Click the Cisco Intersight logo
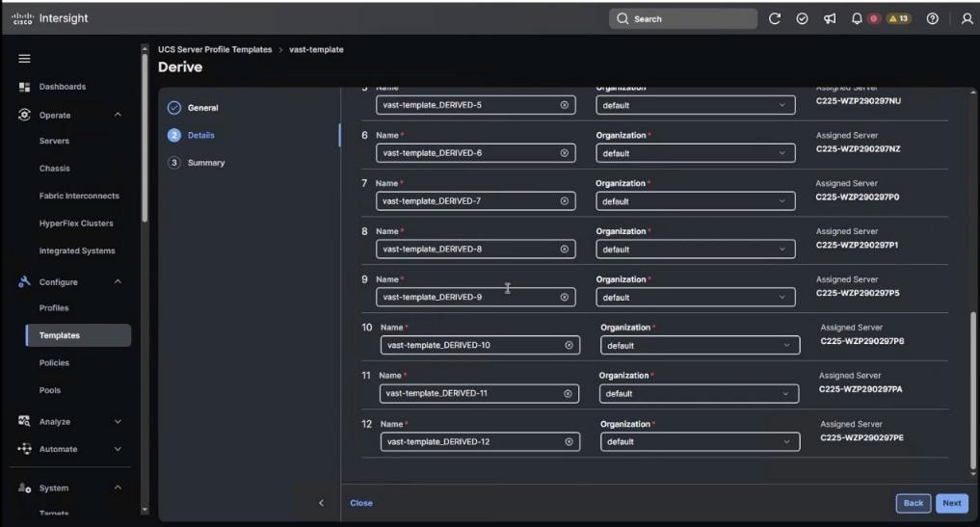The height and width of the screenshot is (527, 980). point(50,18)
